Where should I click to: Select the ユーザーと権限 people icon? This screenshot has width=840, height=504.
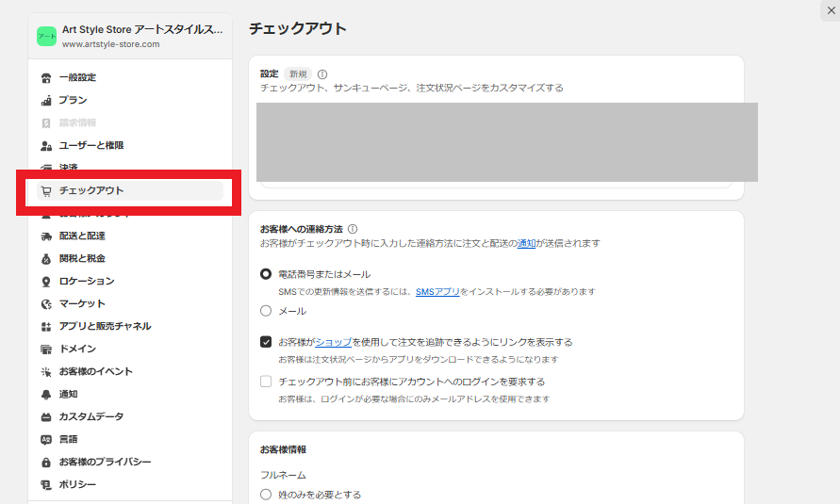coord(46,145)
